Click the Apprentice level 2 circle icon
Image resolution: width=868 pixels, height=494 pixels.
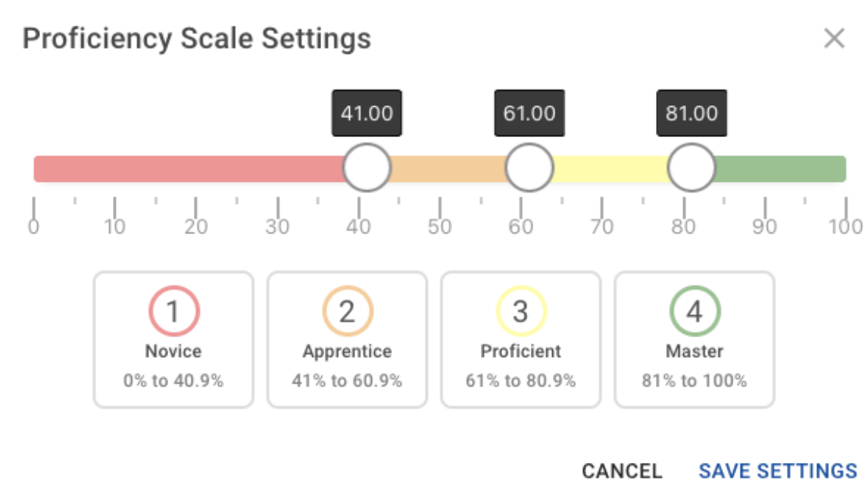pos(347,311)
